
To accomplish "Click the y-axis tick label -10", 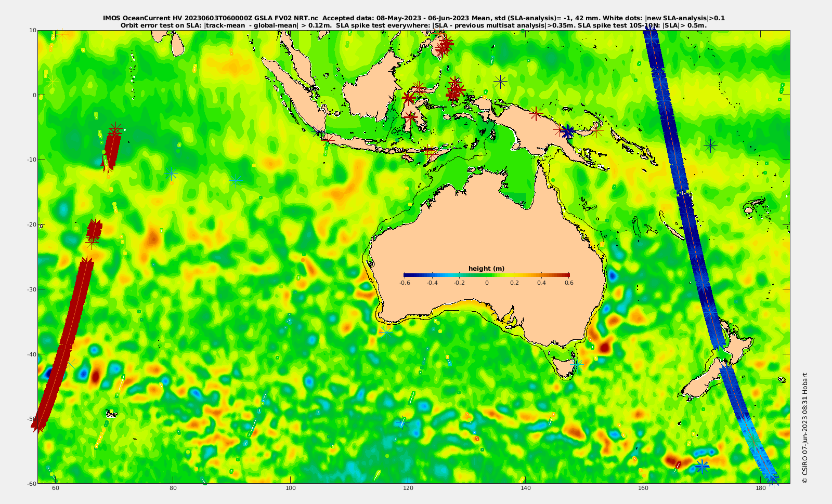I will coord(31,160).
